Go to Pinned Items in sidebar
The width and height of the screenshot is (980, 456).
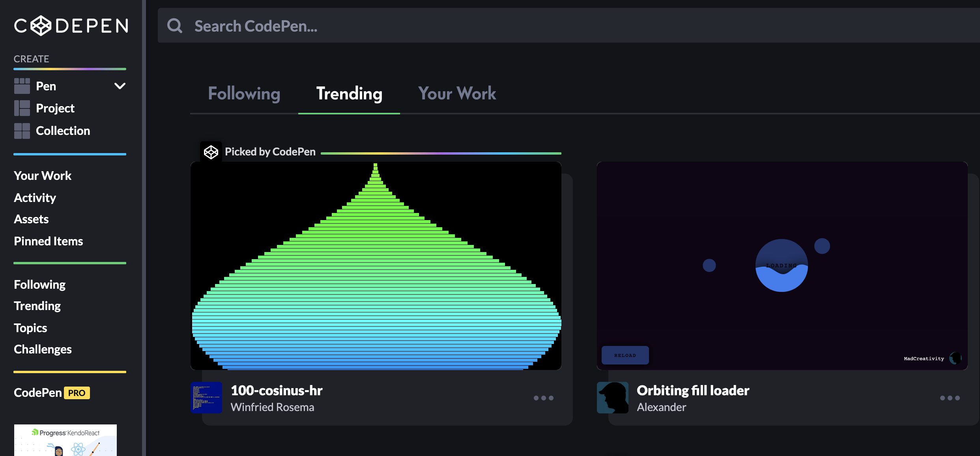click(48, 241)
